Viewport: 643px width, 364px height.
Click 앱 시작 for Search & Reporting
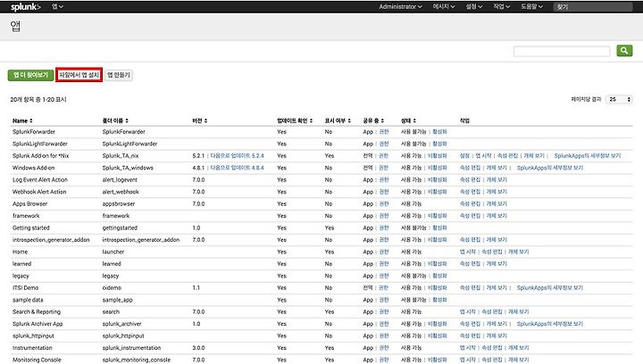(467, 312)
